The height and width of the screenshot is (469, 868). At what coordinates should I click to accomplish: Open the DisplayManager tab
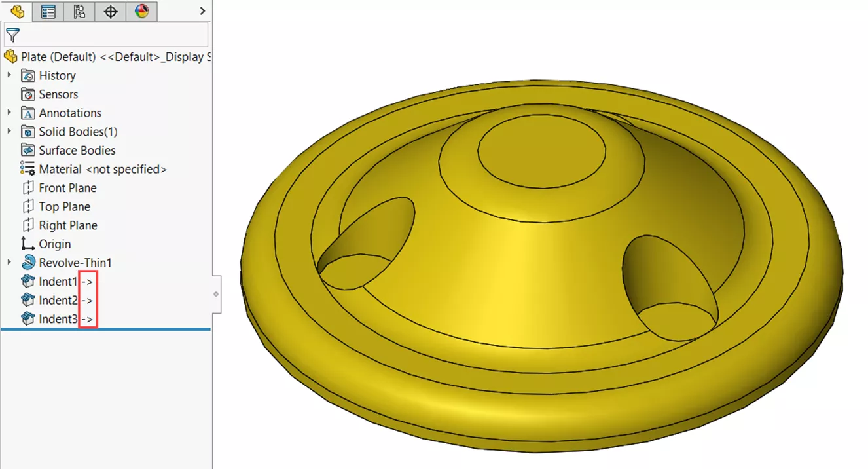pyautogui.click(x=141, y=11)
